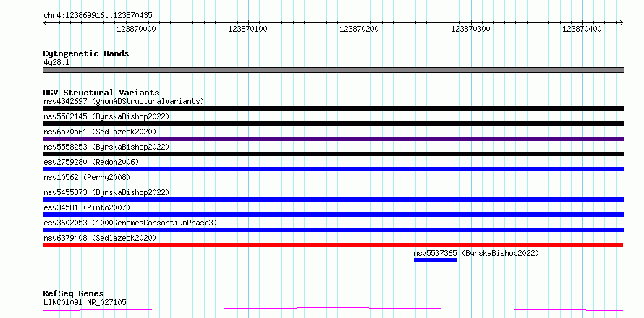Click the blue bar under esv3602053

click(x=333, y=230)
